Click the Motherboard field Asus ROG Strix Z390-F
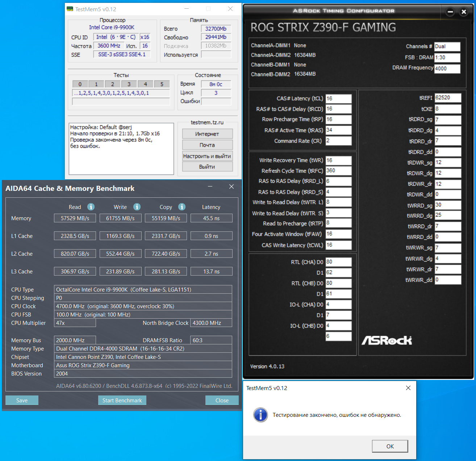476x461 pixels. click(143, 365)
